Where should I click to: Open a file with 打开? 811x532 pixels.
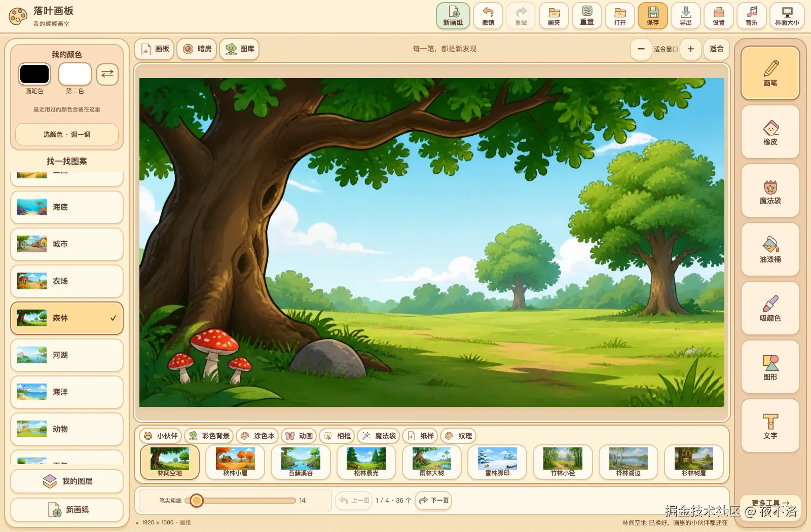coord(620,16)
